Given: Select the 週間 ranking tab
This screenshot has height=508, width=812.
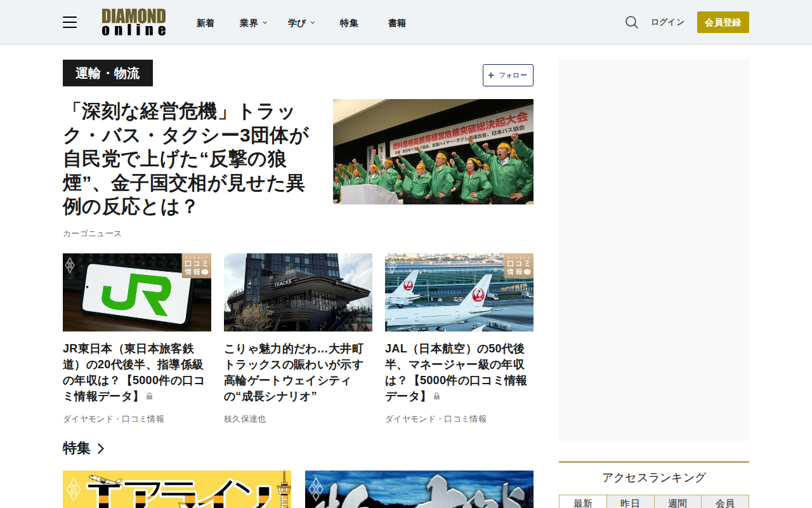Looking at the screenshot, I should tap(678, 502).
